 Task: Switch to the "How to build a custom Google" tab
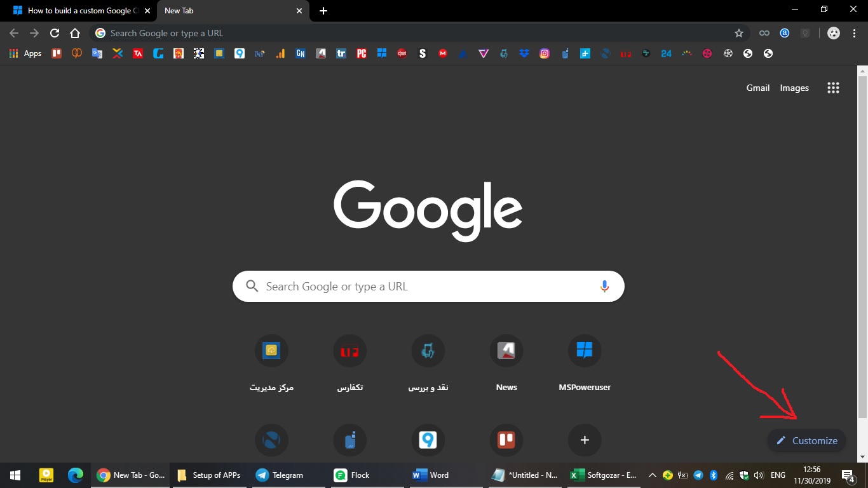pyautogui.click(x=76, y=11)
